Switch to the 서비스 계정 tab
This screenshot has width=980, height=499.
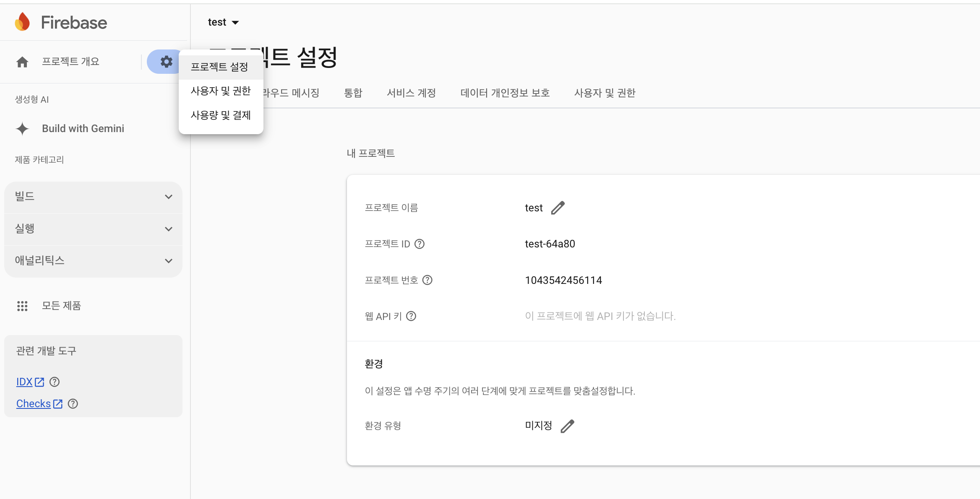411,93
